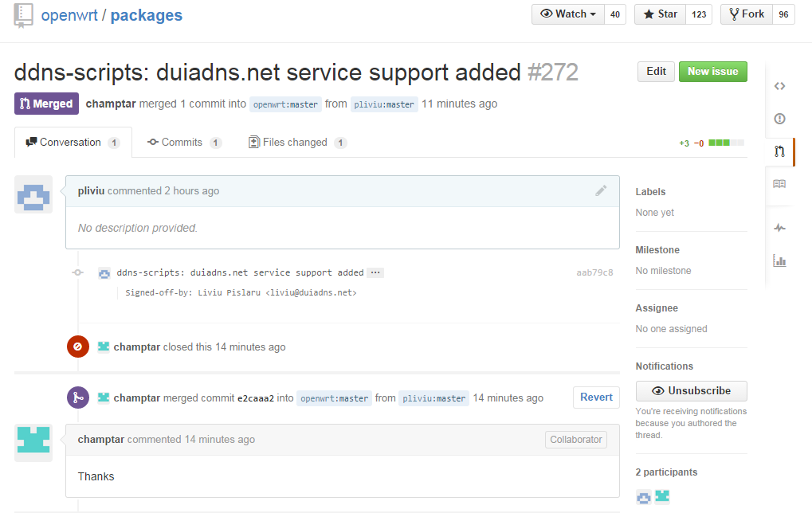The height and width of the screenshot is (517, 812).
Task: Open the watchers count 40
Action: tap(615, 14)
